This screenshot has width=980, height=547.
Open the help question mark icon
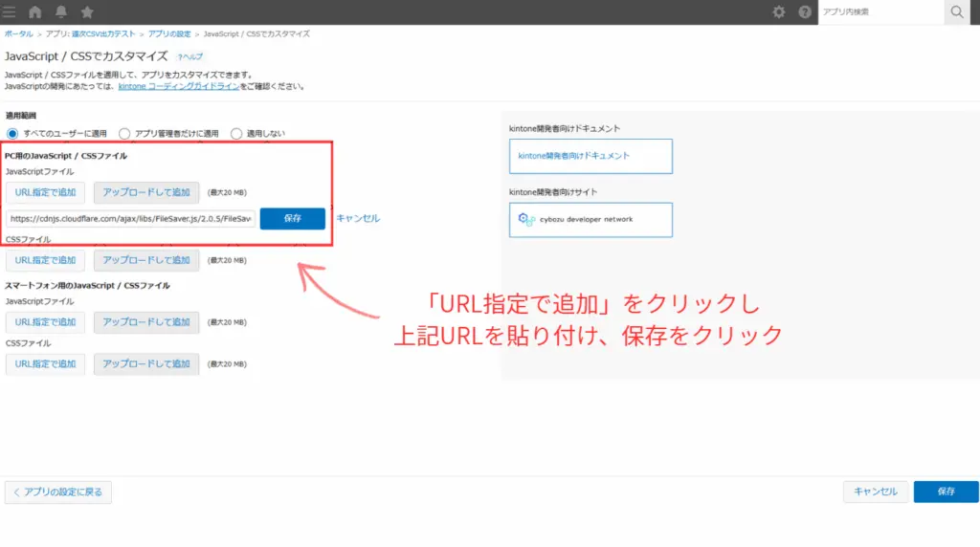click(805, 11)
